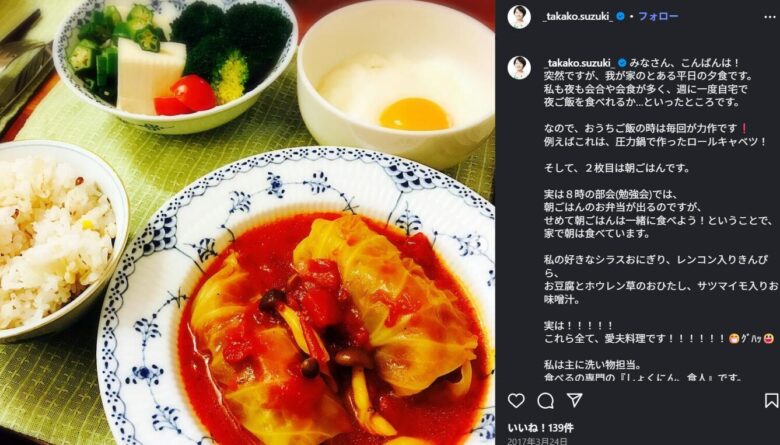Open the _takako.suzuki_ username link in the caption
The width and height of the screenshot is (780, 445).
[580, 63]
